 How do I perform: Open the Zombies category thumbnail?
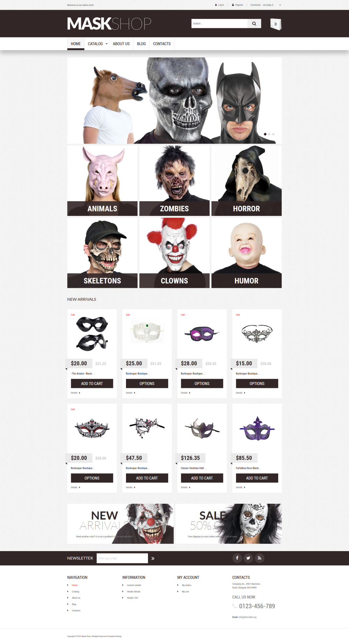(174, 181)
